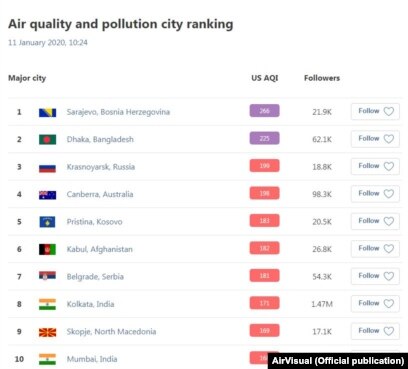Open the Krasnoyarsk, Russia city link
The image size is (408, 369).
(x=101, y=167)
